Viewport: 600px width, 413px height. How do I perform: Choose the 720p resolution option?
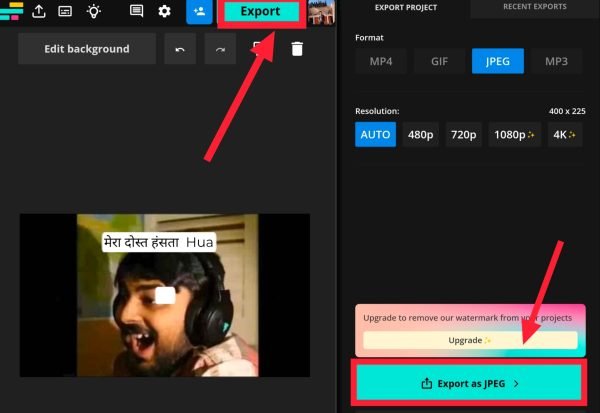click(464, 135)
